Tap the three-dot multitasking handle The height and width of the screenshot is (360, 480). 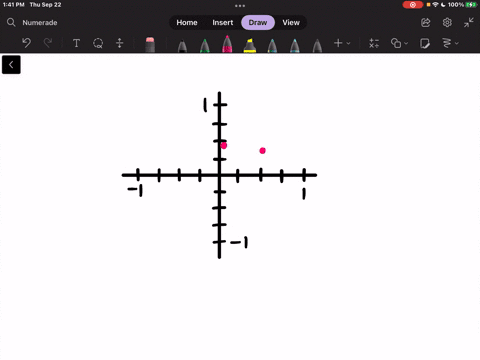[240, 6]
